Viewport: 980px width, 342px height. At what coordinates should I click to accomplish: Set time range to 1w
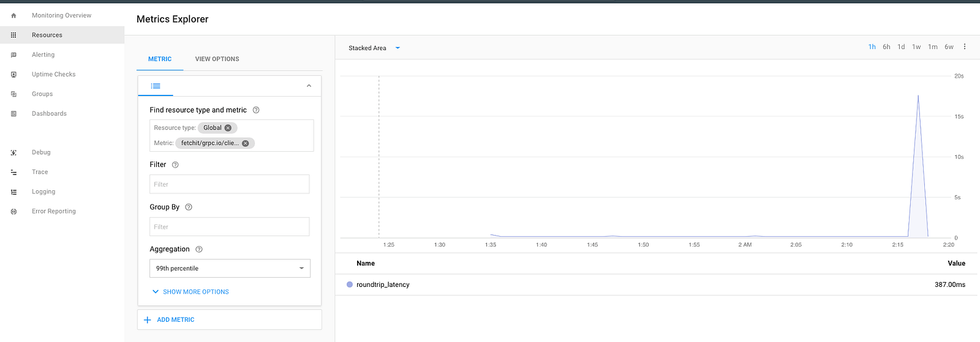(x=916, y=46)
